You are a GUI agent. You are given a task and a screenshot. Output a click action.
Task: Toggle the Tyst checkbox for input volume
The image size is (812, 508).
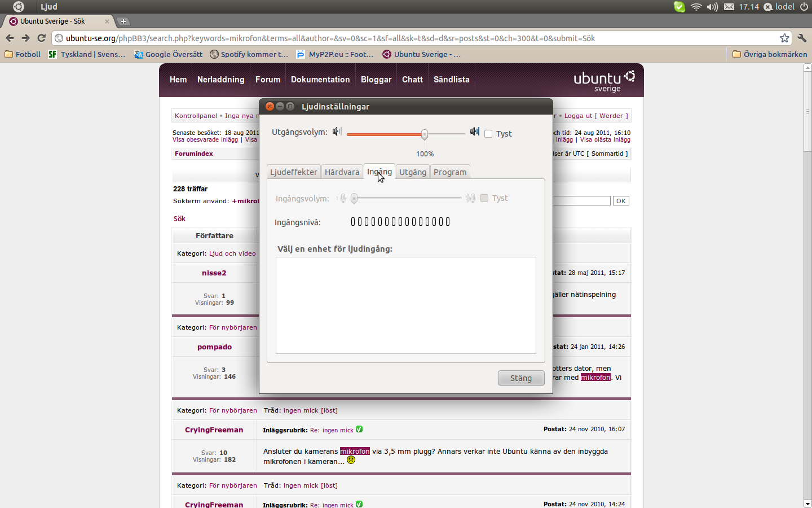tap(484, 198)
